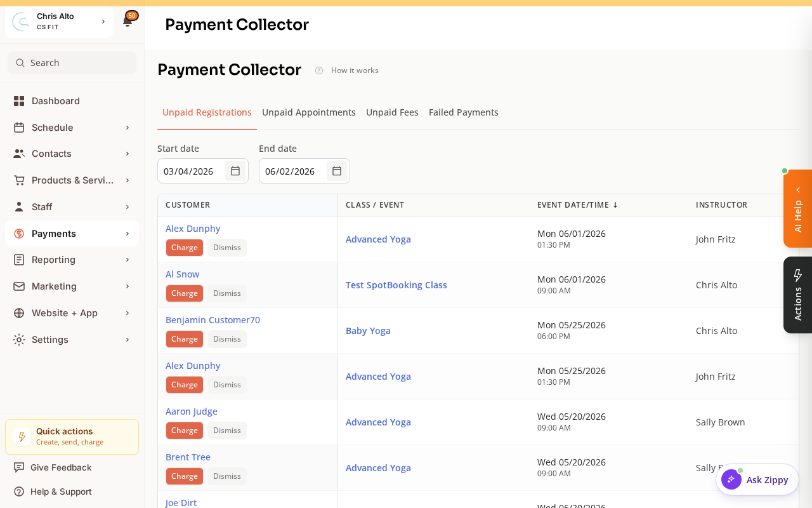Expand the Reporting menu chevron
Viewport: 812px width, 508px height.
click(128, 260)
